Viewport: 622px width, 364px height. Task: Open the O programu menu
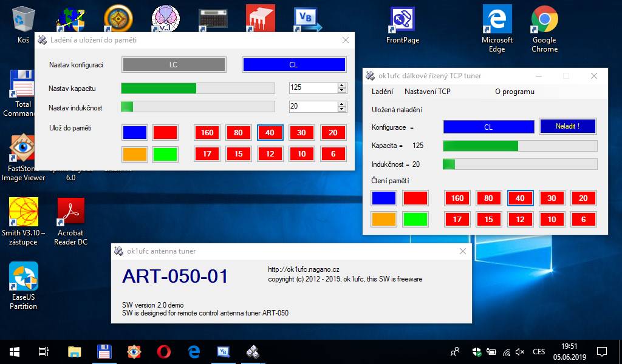coord(514,92)
